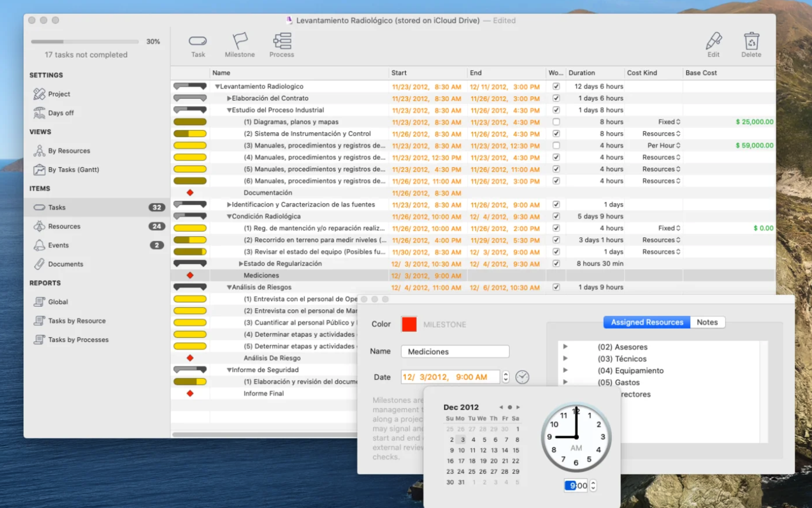
Task: Sort by Name column header
Action: pyautogui.click(x=299, y=73)
